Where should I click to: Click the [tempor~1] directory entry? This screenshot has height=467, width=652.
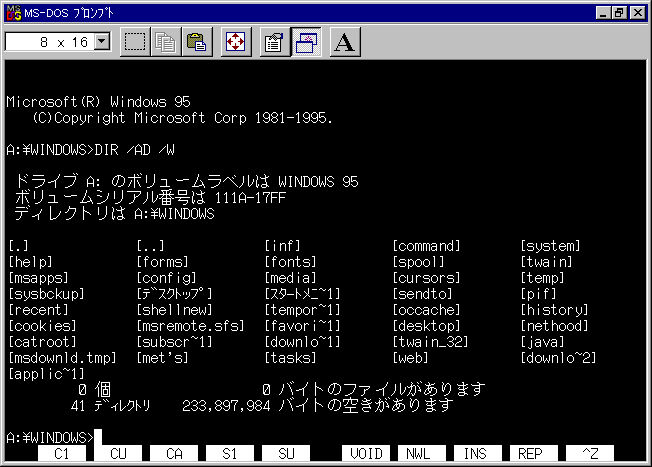pyautogui.click(x=302, y=310)
